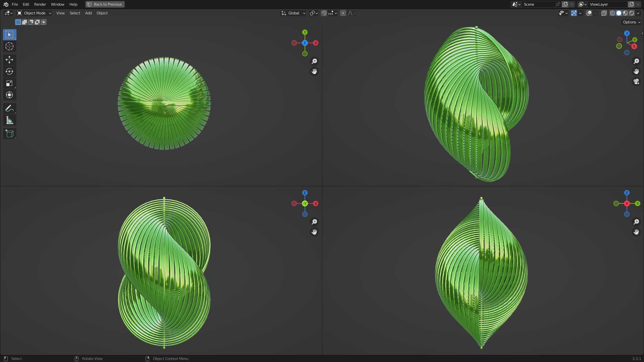This screenshot has height=362, width=644.
Task: Browse view layers with the selector icon
Action: click(x=582, y=4)
